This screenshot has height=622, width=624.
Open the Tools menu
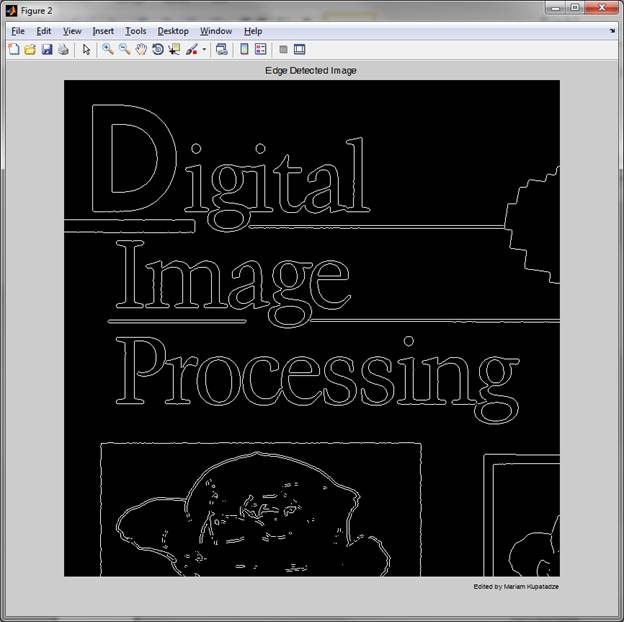(x=135, y=31)
